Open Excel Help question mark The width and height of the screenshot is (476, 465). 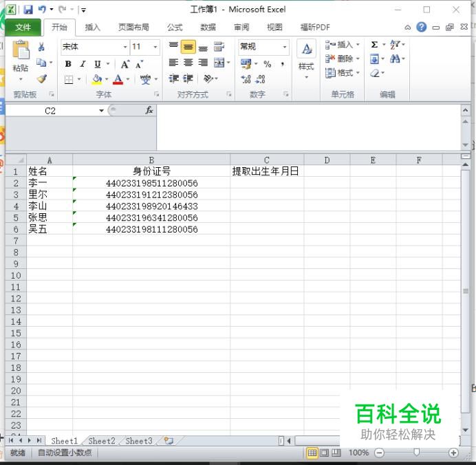[422, 28]
